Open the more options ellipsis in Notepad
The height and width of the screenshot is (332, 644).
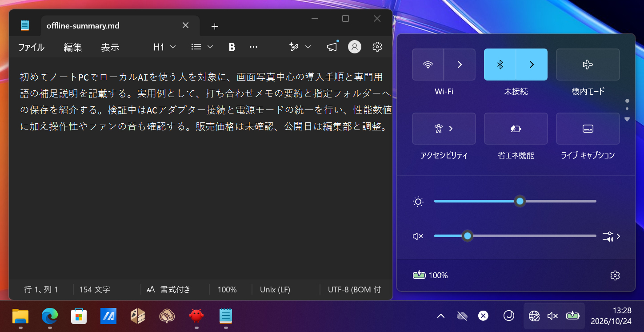254,47
